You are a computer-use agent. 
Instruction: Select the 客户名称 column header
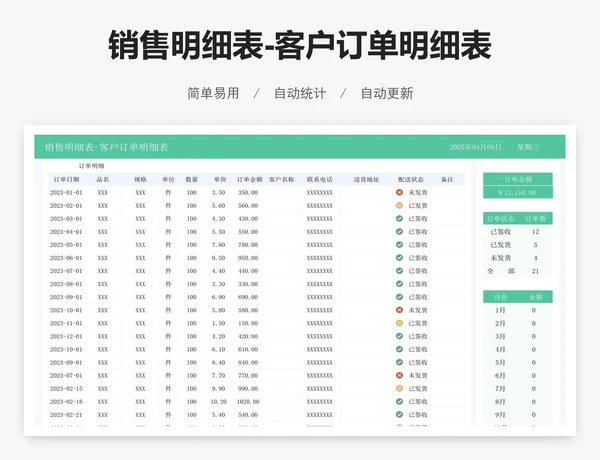[281, 179]
